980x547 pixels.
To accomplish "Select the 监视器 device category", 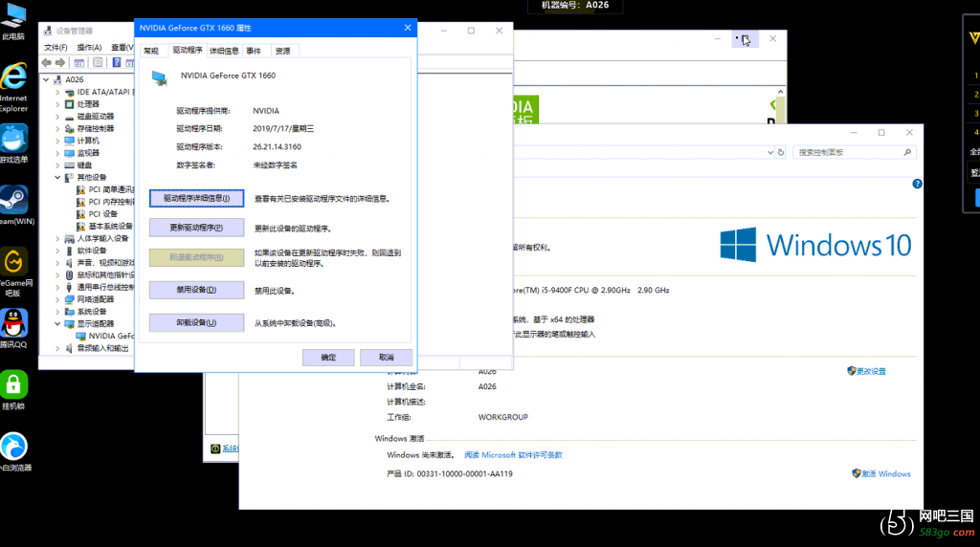I will [88, 153].
